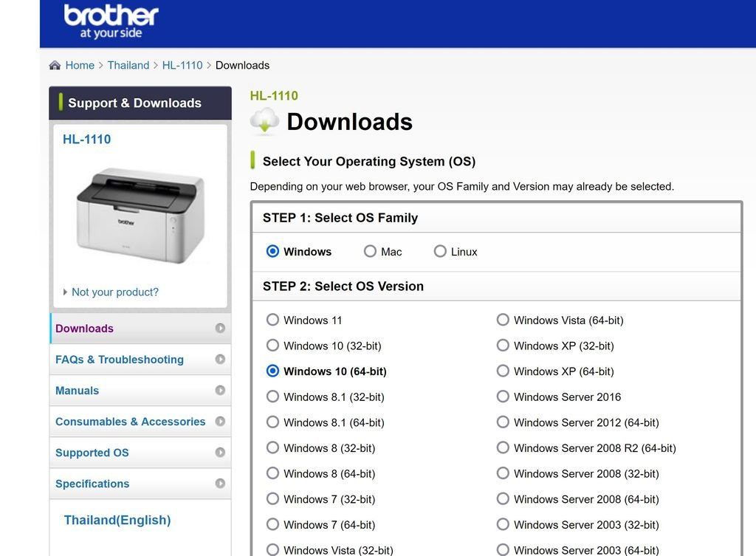Viewport: 756px width, 556px height.
Task: Select the Mac OS family radio button
Action: click(x=370, y=251)
